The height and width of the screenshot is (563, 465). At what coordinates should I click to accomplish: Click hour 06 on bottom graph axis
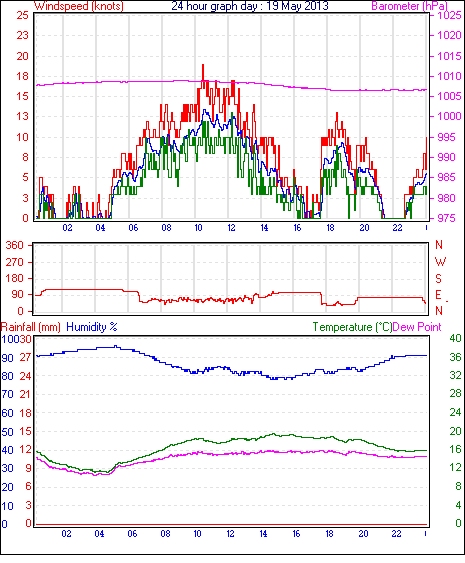[x=132, y=534]
